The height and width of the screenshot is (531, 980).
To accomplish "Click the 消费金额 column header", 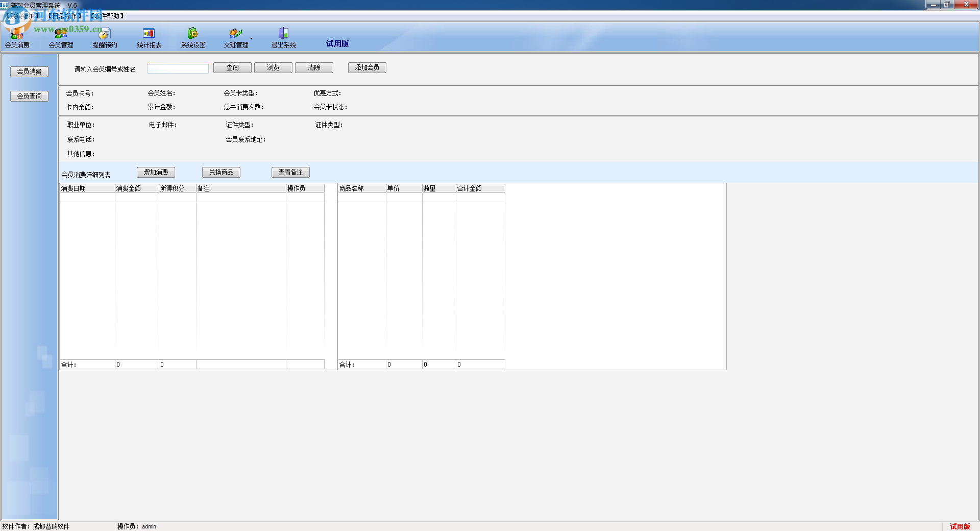I will (x=137, y=188).
